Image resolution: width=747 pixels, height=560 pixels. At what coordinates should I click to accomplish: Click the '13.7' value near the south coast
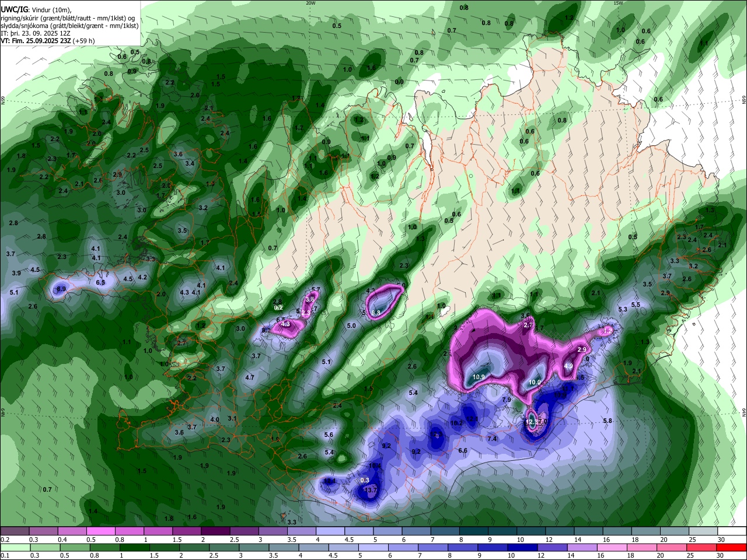(371, 491)
